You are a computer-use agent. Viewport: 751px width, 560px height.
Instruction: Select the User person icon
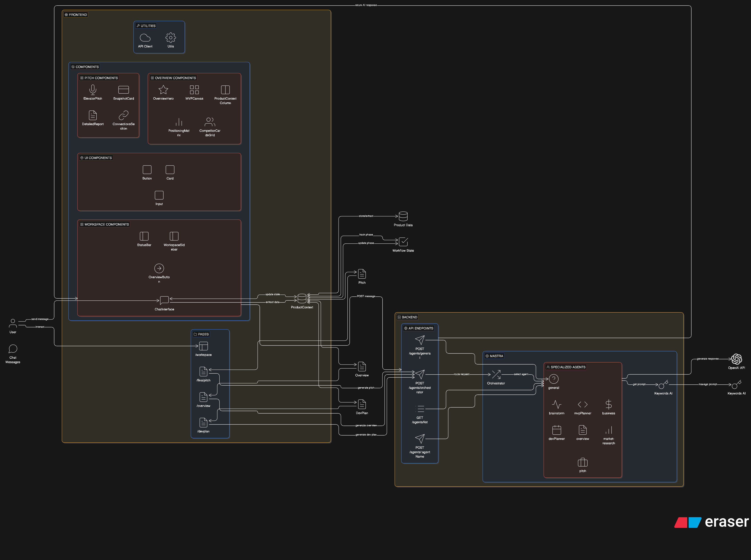[x=13, y=323]
